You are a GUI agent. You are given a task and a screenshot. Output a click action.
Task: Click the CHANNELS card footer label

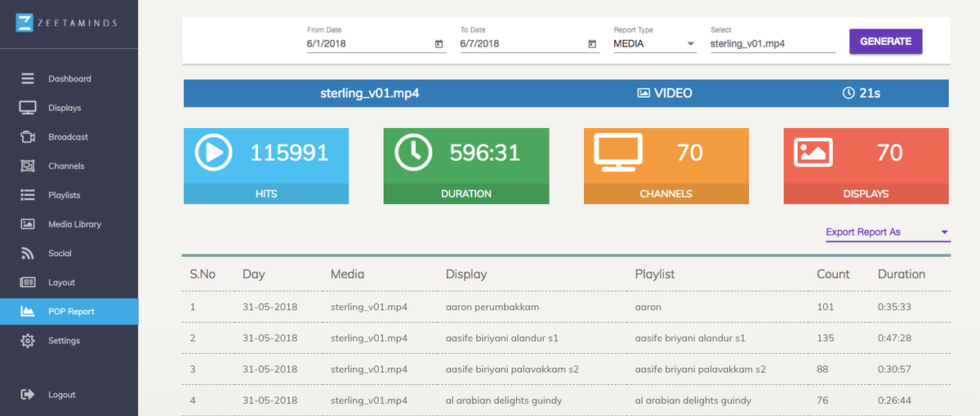pos(666,194)
